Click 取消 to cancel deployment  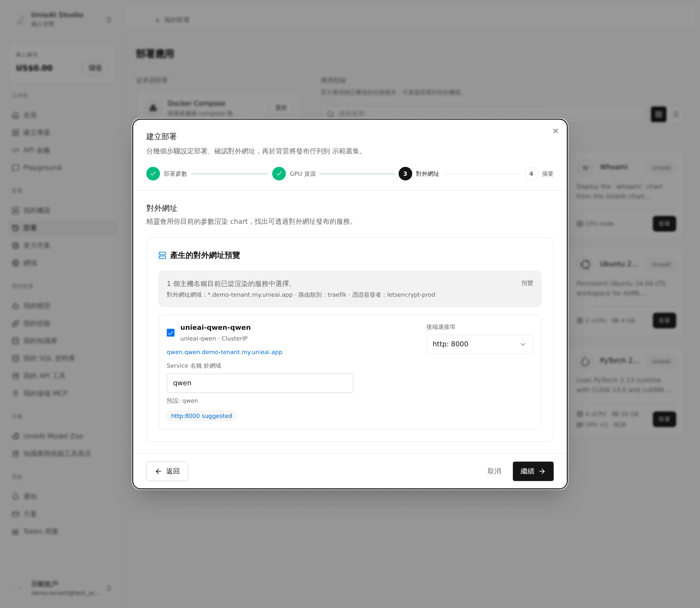[x=494, y=471]
